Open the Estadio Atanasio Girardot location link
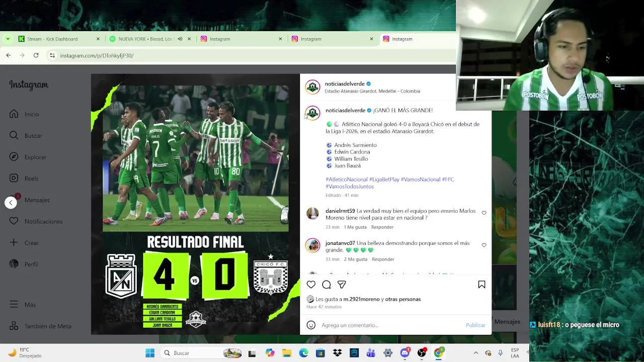 point(372,92)
